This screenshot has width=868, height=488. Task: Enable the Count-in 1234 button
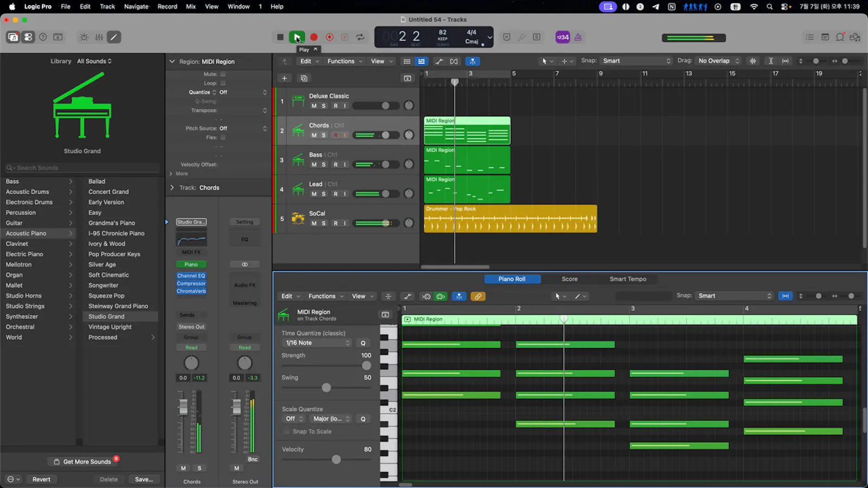pyautogui.click(x=563, y=37)
